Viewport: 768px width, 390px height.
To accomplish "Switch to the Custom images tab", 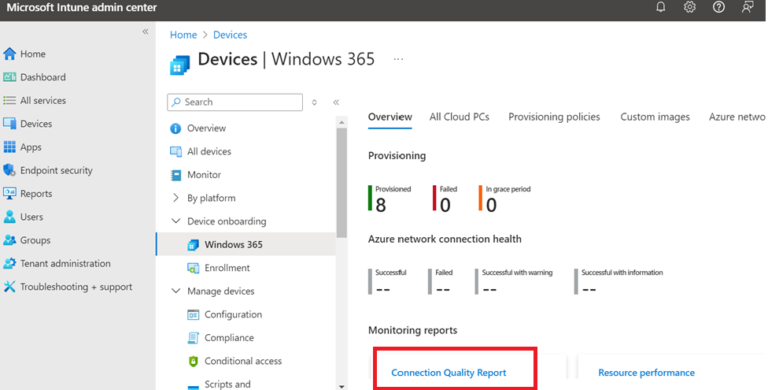I will pyautogui.click(x=655, y=117).
